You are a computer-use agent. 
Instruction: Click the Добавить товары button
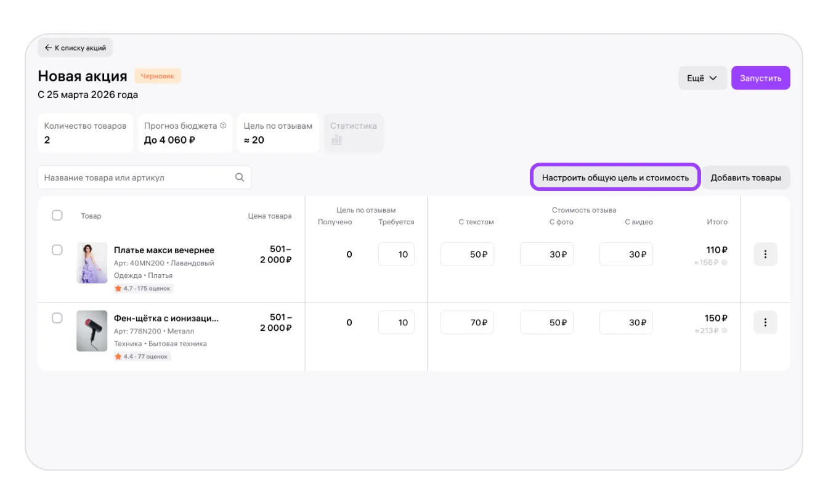pos(745,177)
